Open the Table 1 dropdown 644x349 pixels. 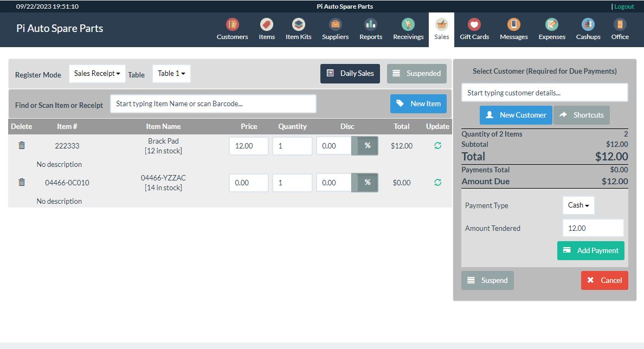click(x=171, y=74)
